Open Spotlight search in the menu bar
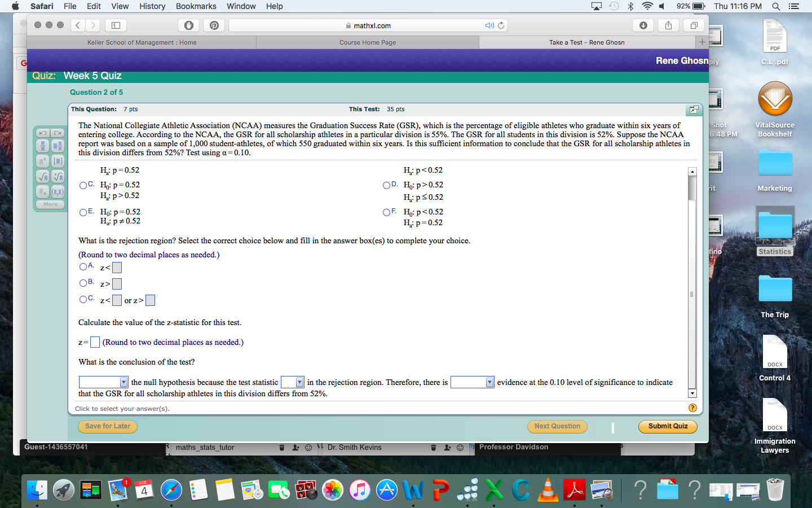This screenshot has height=508, width=812. tap(776, 6)
